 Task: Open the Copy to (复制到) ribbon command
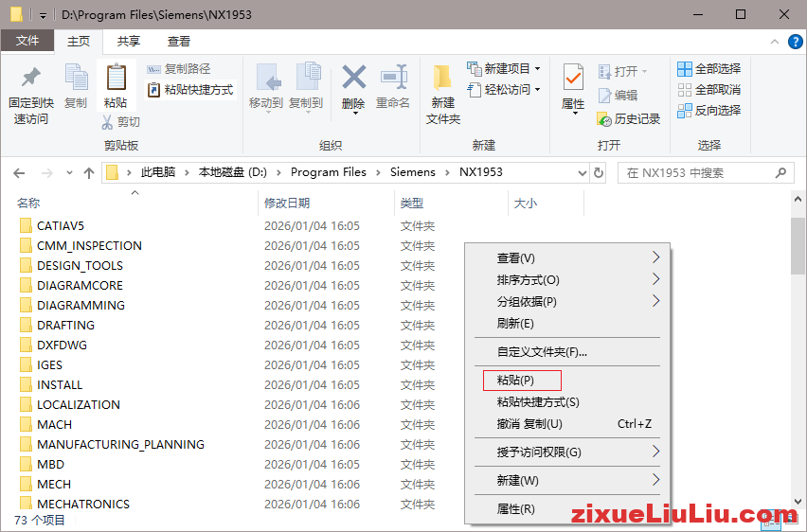click(306, 86)
